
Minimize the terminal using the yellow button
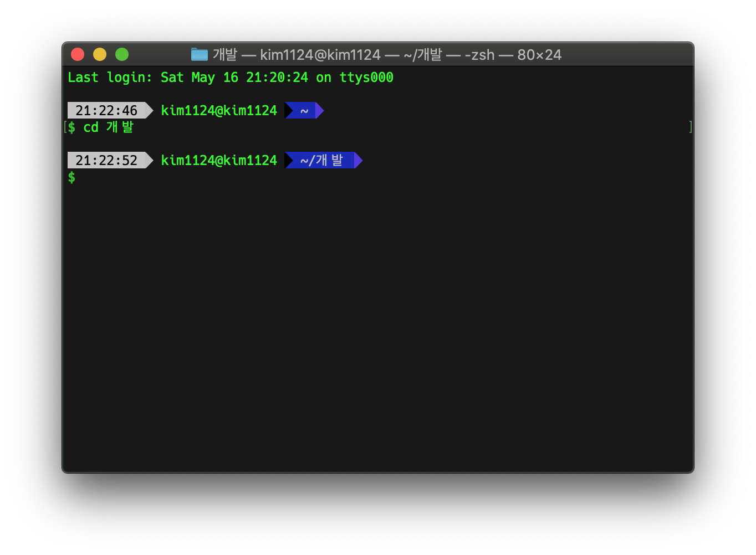[100, 54]
